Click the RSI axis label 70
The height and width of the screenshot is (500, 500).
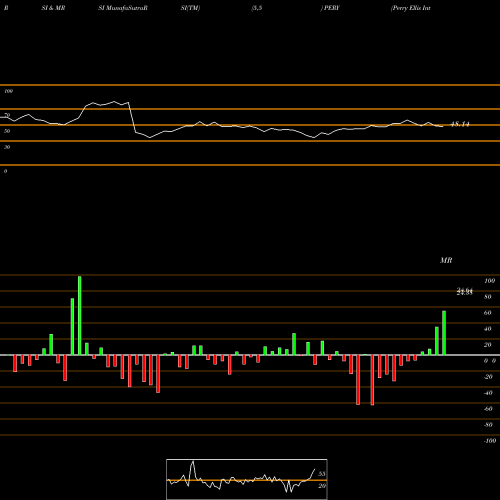(x=7, y=115)
